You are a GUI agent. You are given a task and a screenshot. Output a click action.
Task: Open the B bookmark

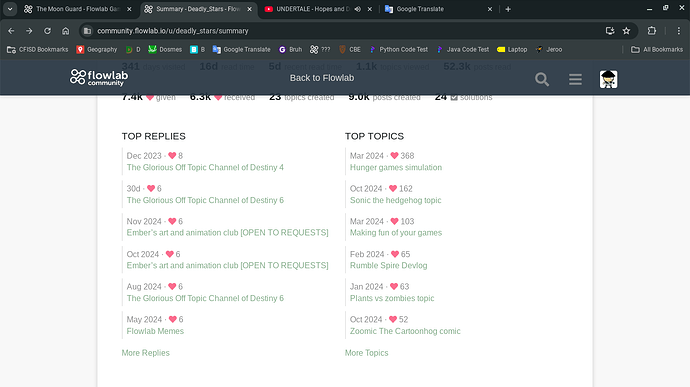(x=197, y=49)
